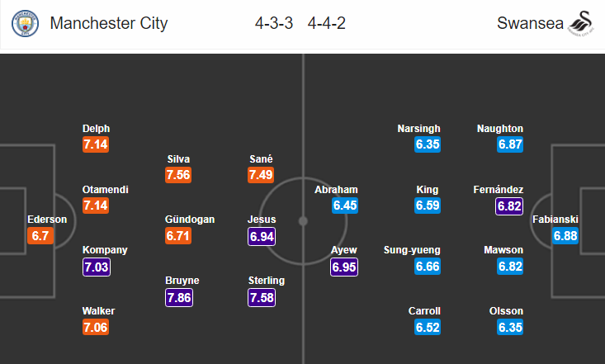The image size is (605, 364).
Task: Click the 4-3-3 formation label
Action: [274, 23]
